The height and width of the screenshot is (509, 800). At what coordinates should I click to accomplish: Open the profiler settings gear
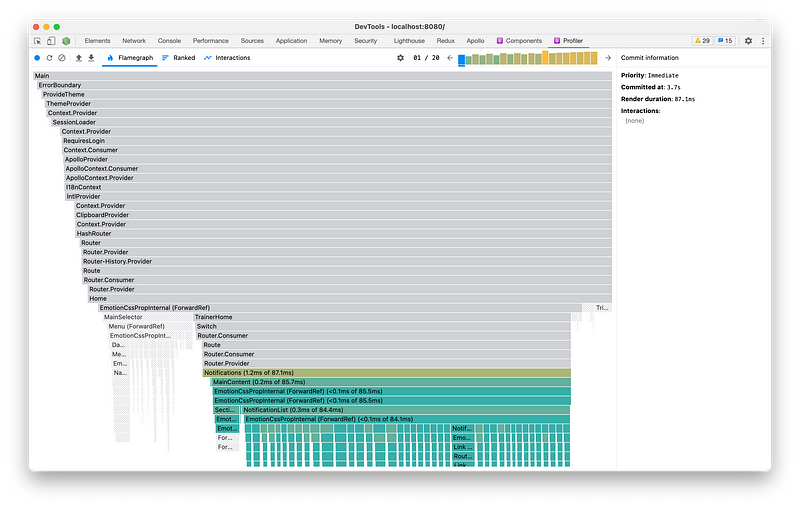coord(401,58)
